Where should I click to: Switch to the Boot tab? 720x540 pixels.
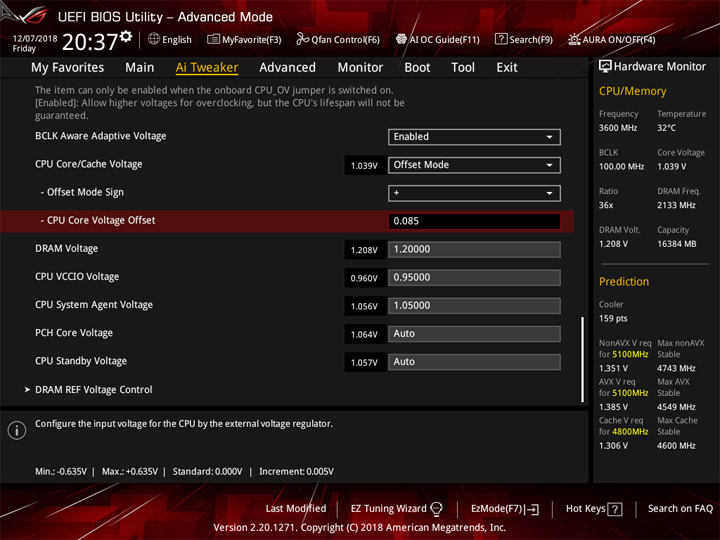pos(417,68)
